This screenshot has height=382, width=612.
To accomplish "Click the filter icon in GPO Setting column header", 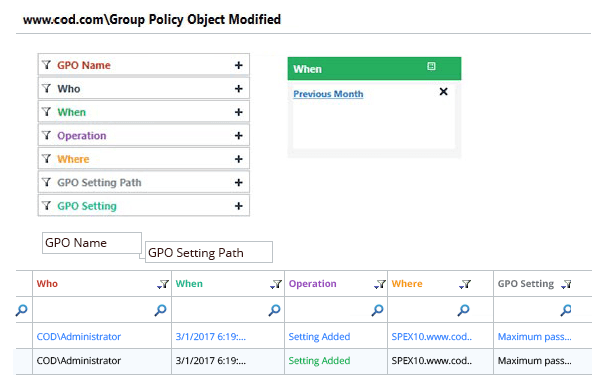I will [x=566, y=284].
